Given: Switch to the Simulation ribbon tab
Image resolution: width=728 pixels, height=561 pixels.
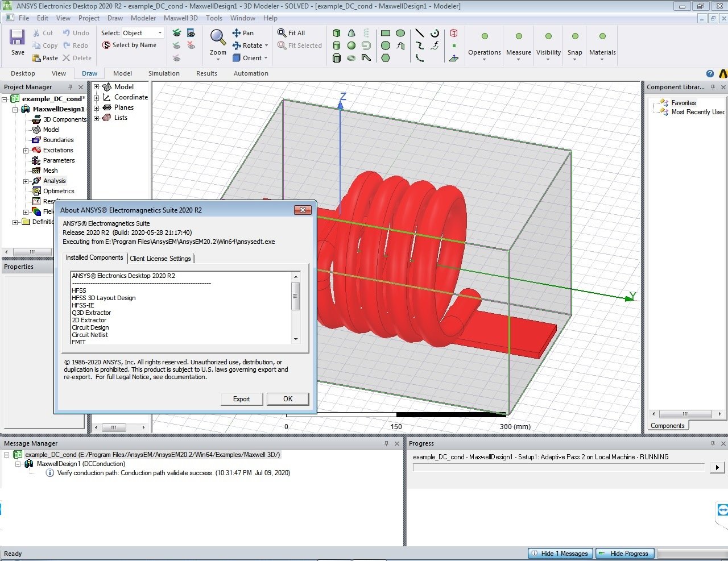Looking at the screenshot, I should pos(164,73).
